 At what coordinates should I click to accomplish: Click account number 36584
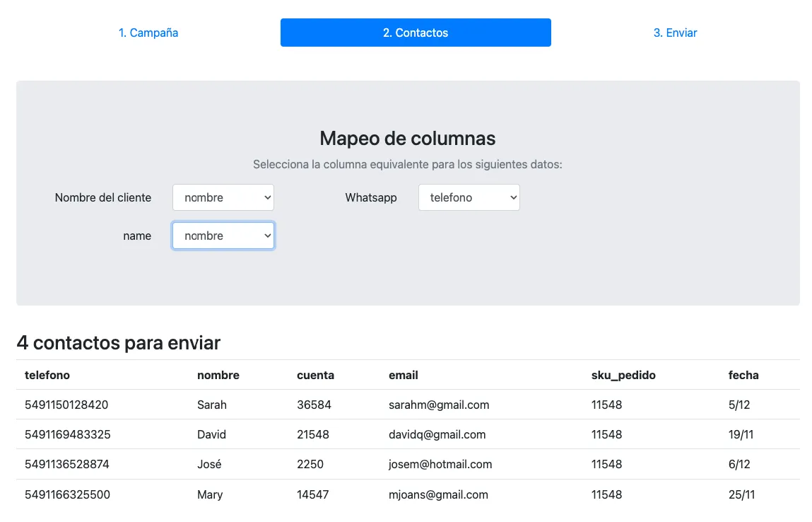(314, 405)
